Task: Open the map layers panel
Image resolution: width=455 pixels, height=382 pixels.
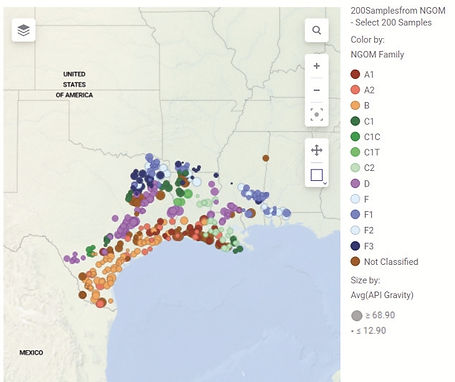Action: [24, 30]
